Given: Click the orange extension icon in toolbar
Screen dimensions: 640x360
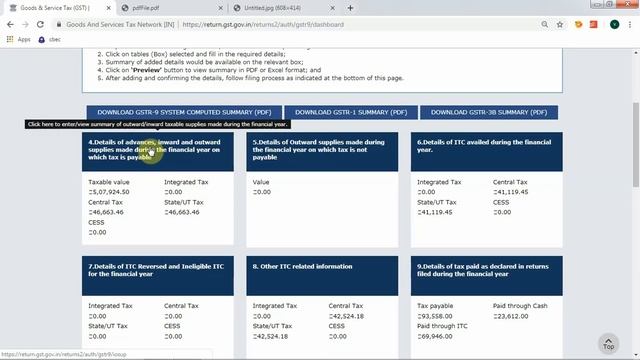Looking at the screenshot, I should click(x=578, y=24).
